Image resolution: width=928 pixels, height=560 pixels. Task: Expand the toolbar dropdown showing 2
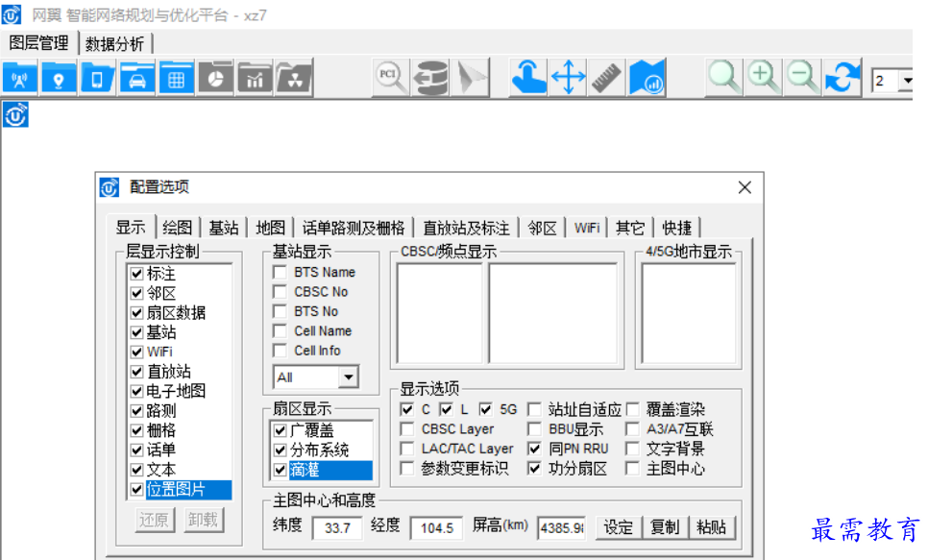point(905,82)
